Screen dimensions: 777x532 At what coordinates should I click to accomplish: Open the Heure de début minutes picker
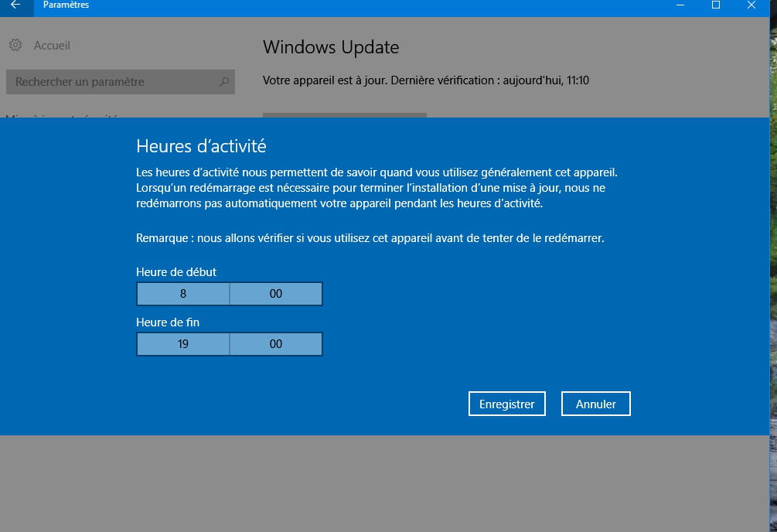click(276, 294)
